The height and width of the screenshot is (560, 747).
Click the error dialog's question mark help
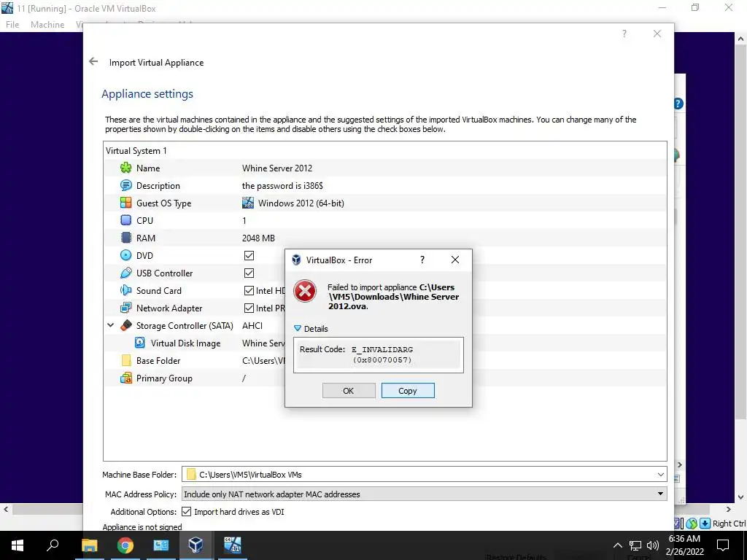(422, 260)
